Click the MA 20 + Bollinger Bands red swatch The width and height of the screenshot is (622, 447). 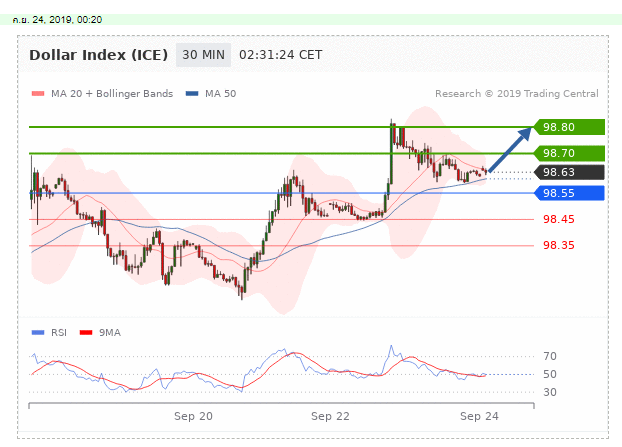(38, 94)
